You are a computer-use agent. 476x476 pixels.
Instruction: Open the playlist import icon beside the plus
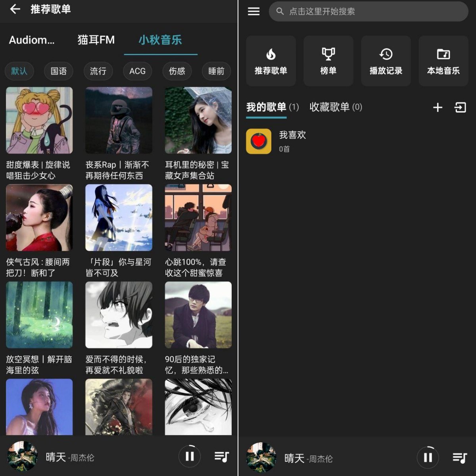pos(460,107)
